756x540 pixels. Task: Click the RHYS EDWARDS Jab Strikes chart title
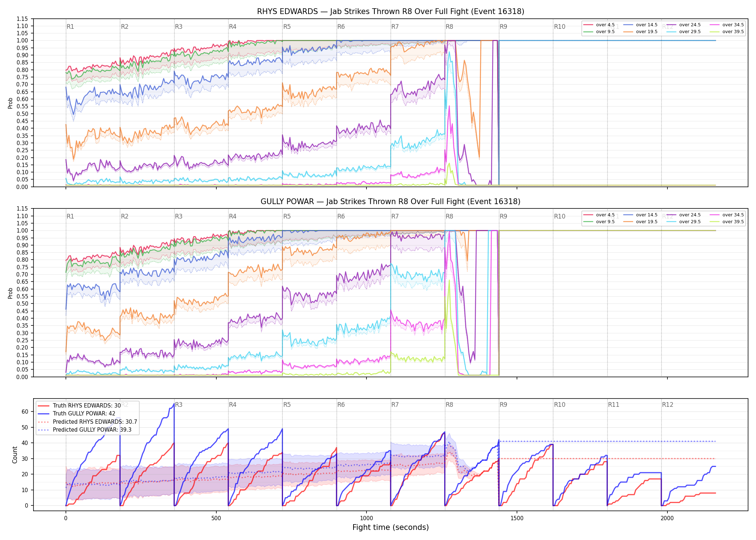tap(391, 12)
